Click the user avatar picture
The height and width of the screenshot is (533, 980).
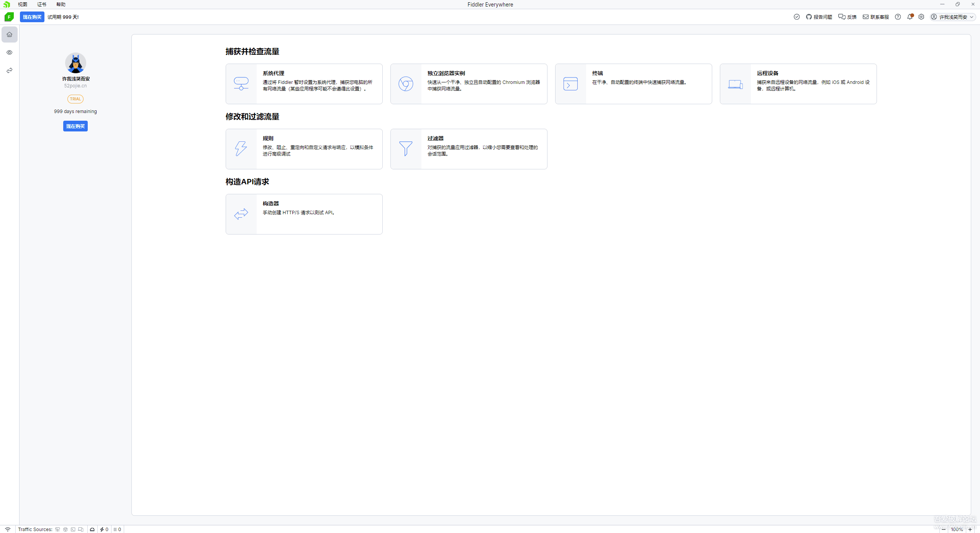click(x=75, y=63)
